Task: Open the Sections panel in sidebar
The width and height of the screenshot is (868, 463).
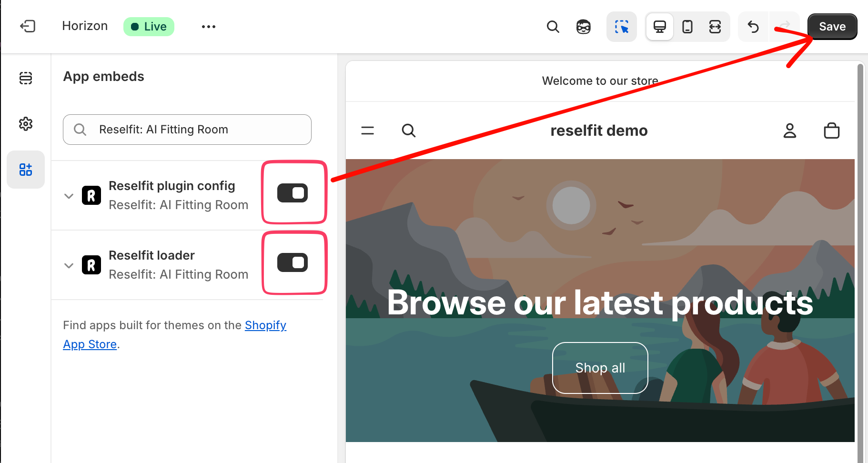Action: [26, 78]
